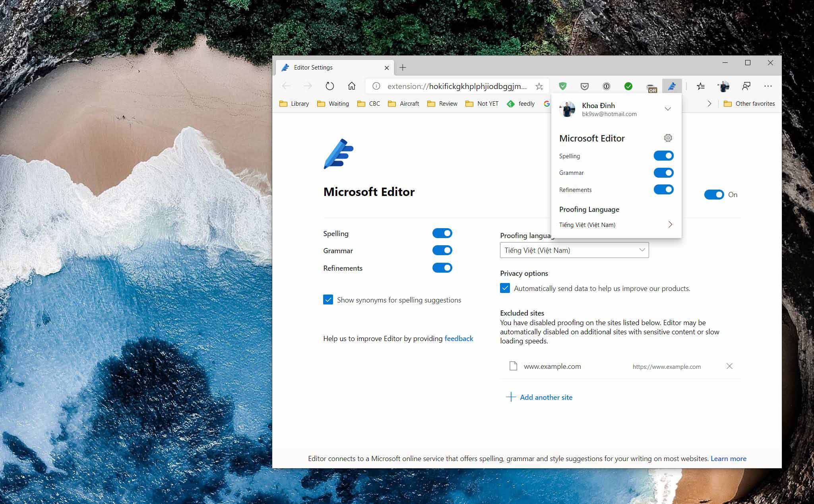Click the feedly bookmark icon
This screenshot has width=814, height=504.
(511, 104)
